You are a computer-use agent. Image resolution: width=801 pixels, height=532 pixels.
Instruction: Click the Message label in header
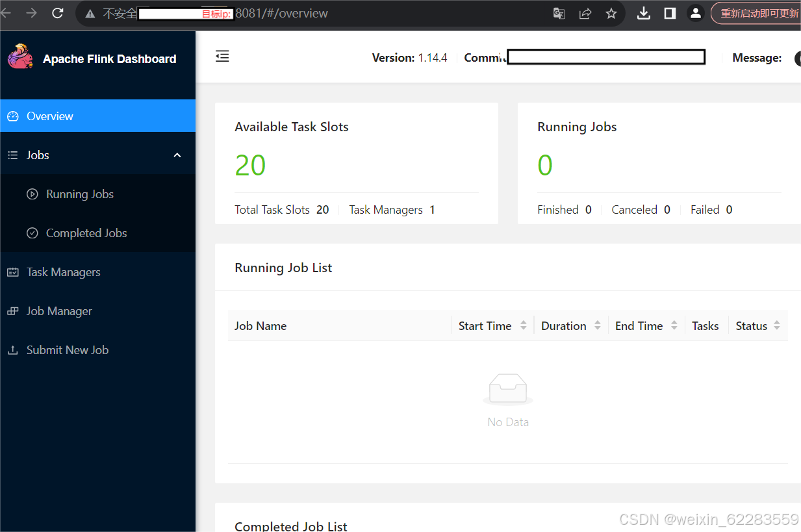click(757, 58)
